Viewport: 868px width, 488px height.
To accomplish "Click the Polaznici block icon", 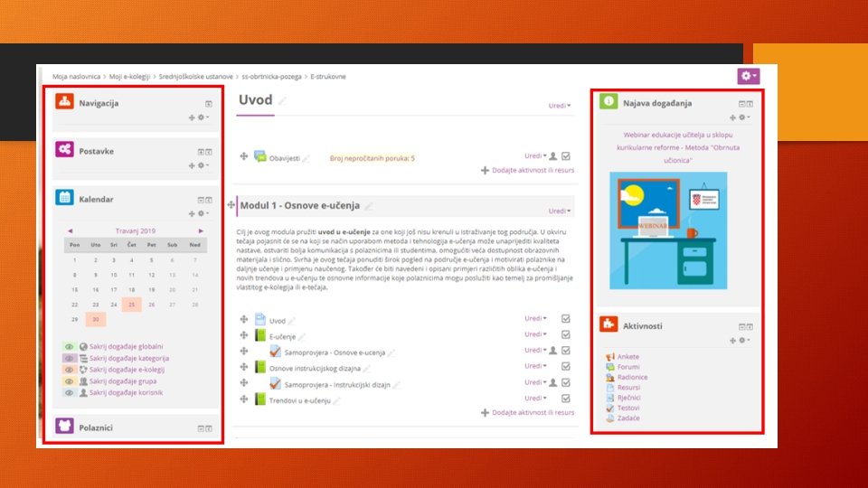I will tap(64, 426).
